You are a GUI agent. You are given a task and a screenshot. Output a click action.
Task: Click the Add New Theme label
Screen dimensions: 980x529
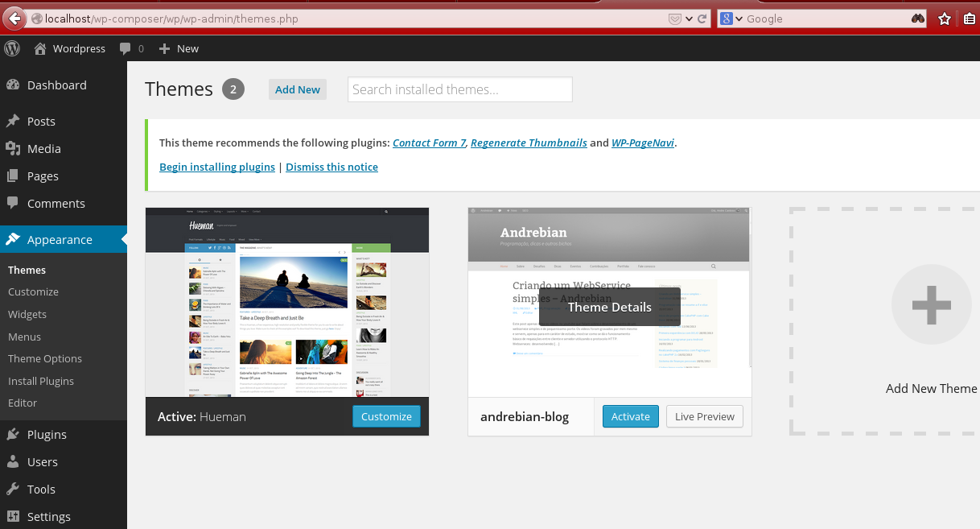point(932,388)
